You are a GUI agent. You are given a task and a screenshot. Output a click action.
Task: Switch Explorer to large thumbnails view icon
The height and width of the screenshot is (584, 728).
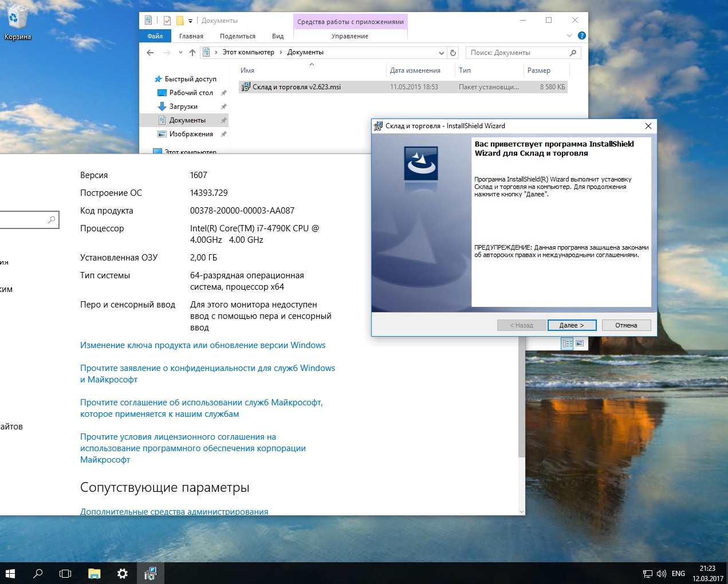[x=580, y=343]
